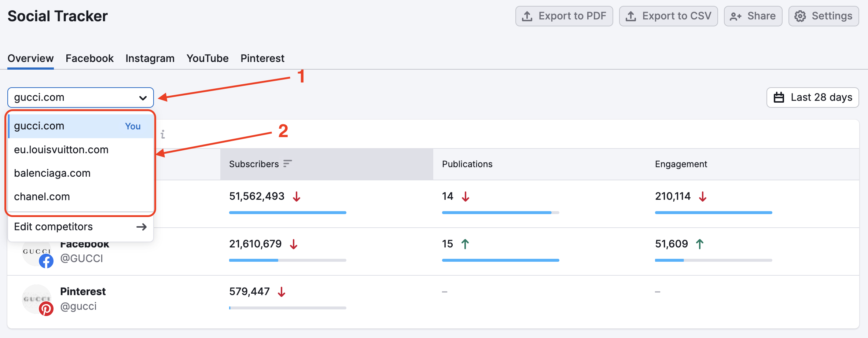Image resolution: width=868 pixels, height=338 pixels.
Task: Click the Export to CSV button
Action: (x=668, y=16)
